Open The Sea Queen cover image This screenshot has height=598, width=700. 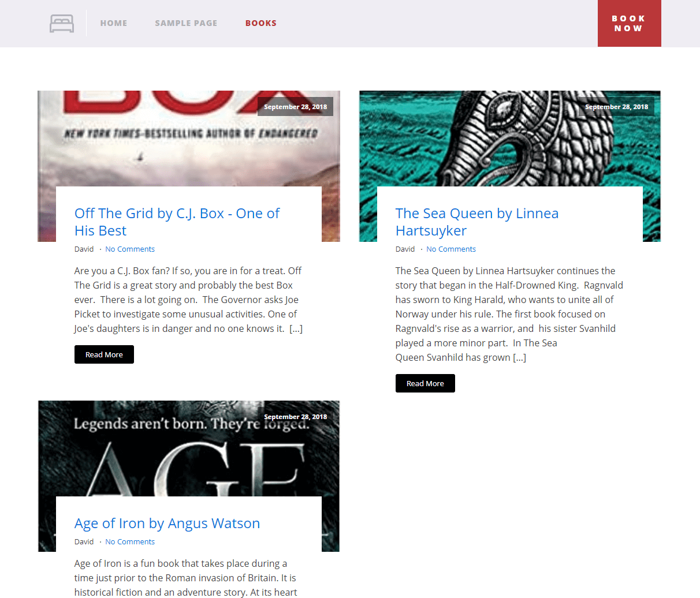pyautogui.click(x=510, y=139)
